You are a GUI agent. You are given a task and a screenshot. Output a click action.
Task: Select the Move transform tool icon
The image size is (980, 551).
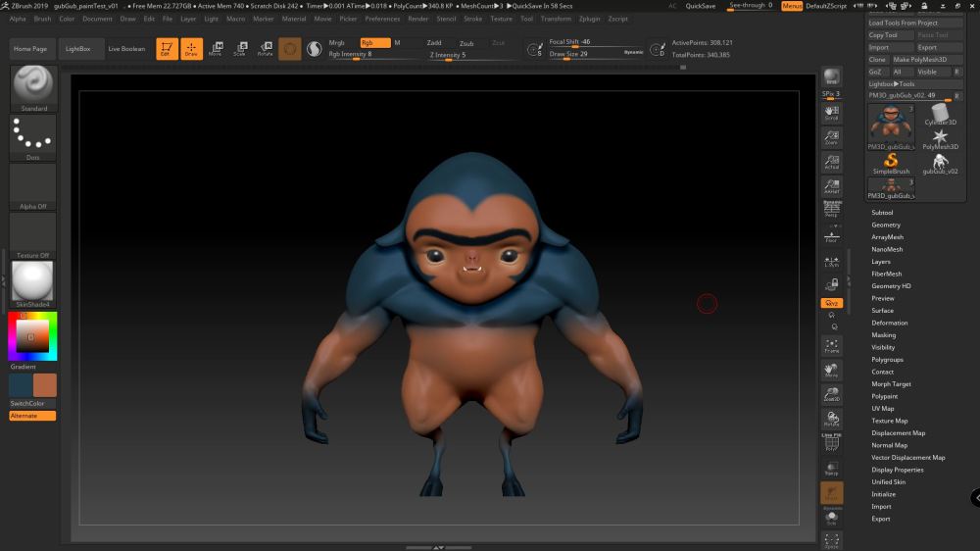pyautogui.click(x=215, y=49)
